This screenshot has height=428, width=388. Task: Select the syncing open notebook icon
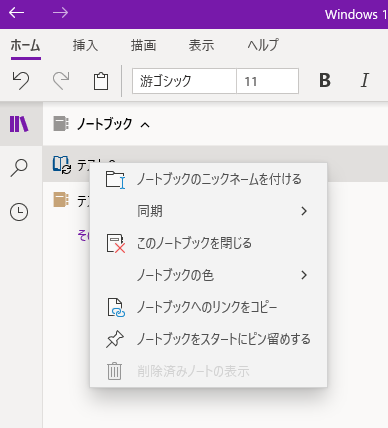point(62,165)
